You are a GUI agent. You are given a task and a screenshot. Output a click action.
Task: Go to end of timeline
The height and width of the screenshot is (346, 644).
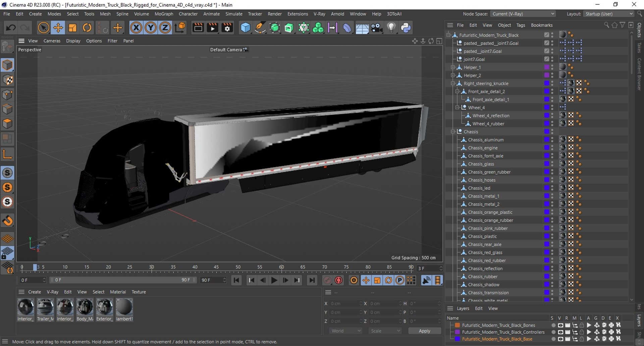pos(312,280)
